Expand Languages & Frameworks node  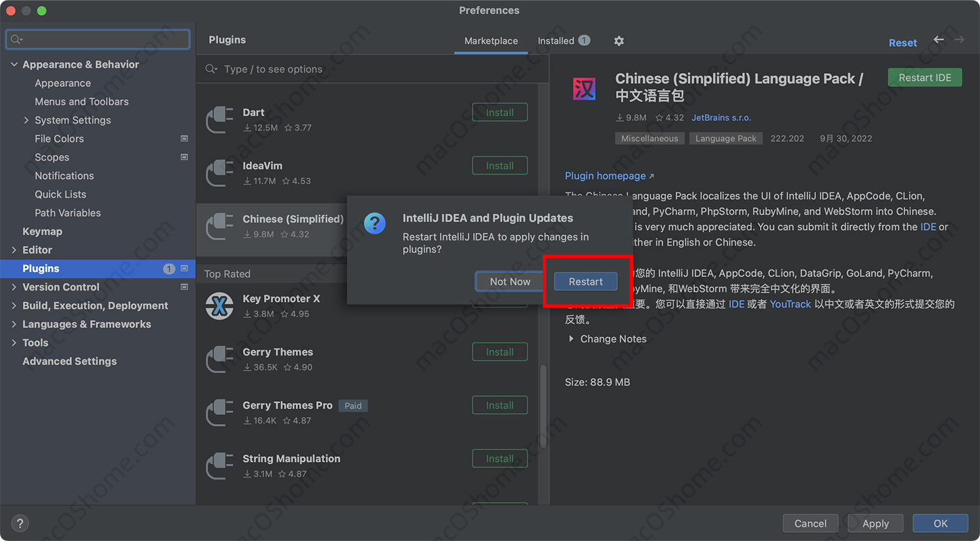(14, 324)
